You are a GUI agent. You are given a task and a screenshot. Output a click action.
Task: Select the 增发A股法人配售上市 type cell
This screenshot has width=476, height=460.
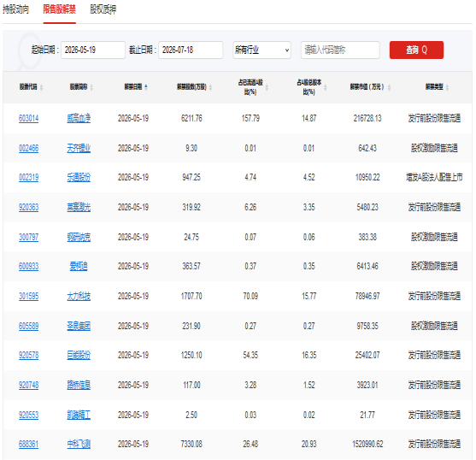click(434, 177)
